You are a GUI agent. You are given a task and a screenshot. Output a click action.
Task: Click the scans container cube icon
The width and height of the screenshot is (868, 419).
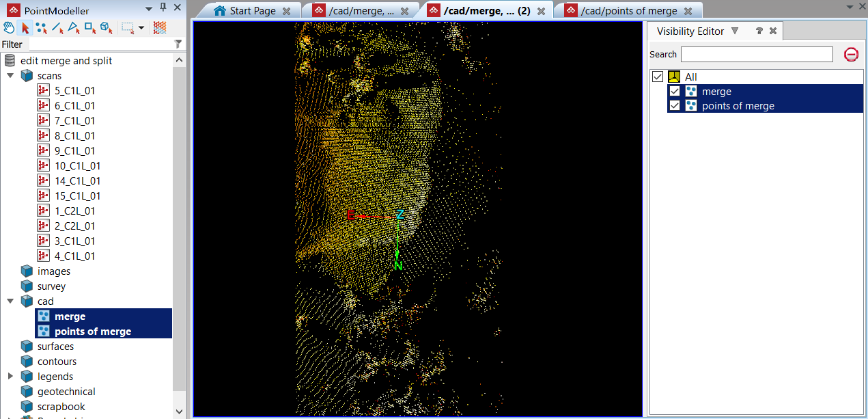(27, 76)
